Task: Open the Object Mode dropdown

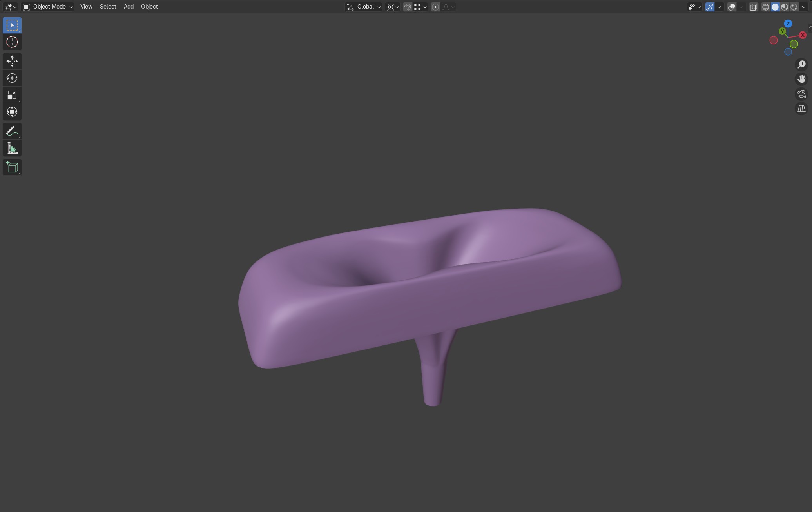Action: pos(48,7)
